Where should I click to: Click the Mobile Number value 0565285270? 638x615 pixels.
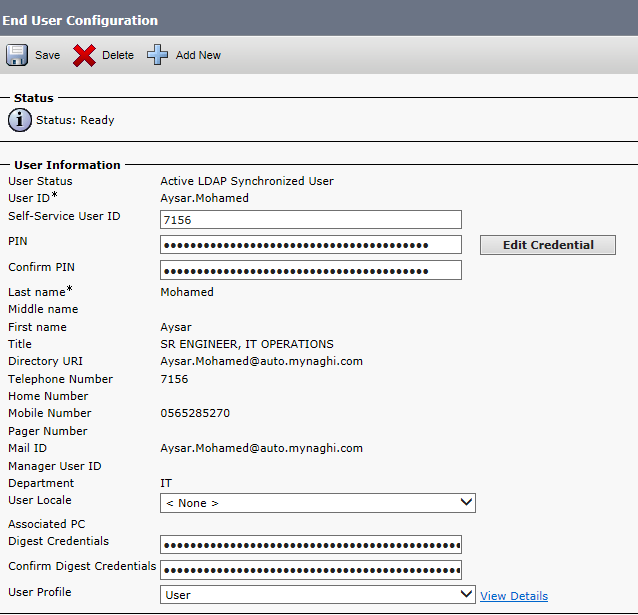point(196,413)
